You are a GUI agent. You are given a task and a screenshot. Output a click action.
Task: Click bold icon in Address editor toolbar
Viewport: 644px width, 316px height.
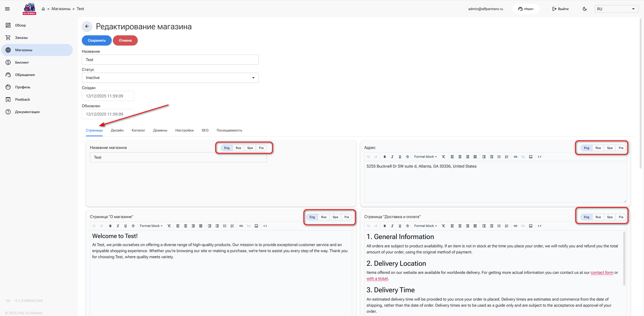(x=385, y=157)
